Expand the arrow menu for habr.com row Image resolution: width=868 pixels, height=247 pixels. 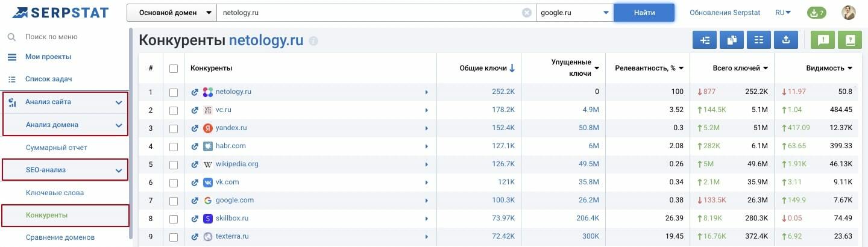coord(427,146)
